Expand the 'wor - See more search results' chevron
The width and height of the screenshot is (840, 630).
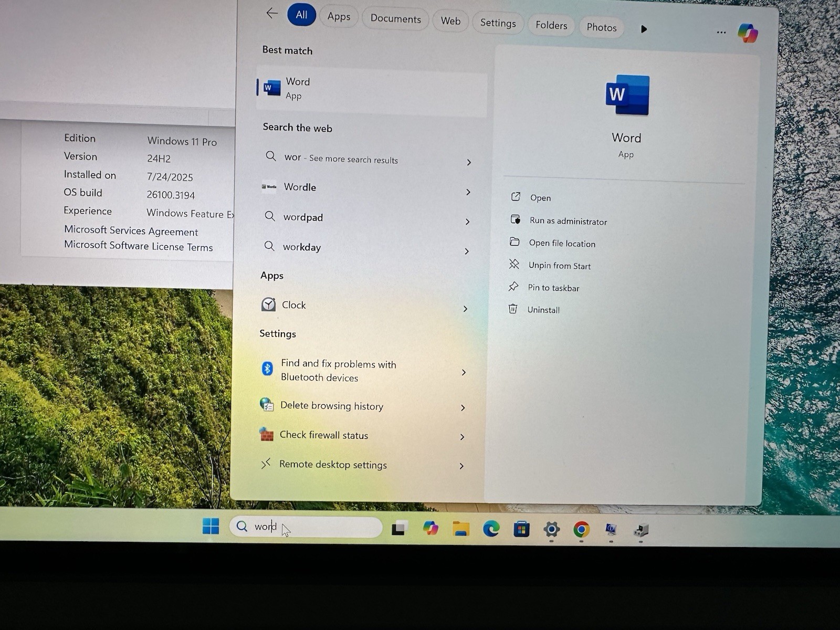pyautogui.click(x=469, y=162)
